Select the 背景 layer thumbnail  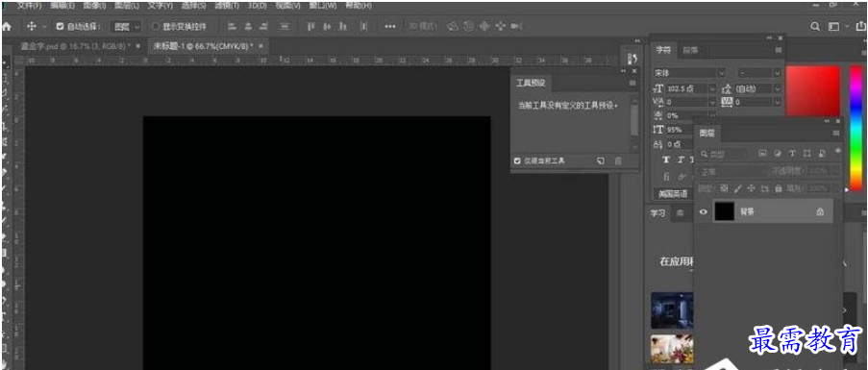[724, 211]
